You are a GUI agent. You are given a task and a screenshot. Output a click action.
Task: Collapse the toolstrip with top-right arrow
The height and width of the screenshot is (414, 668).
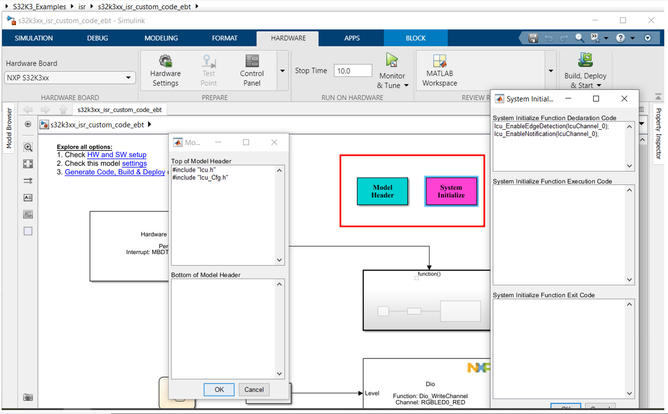pyautogui.click(x=658, y=97)
